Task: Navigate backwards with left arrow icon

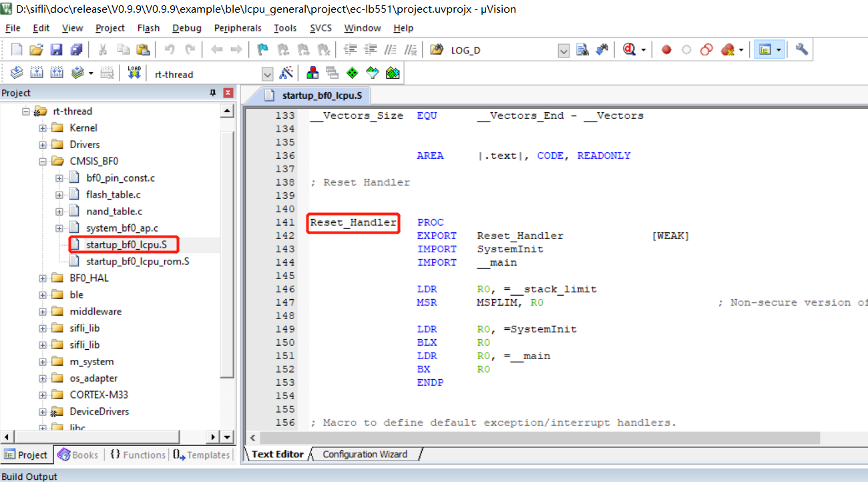Action: coord(217,50)
